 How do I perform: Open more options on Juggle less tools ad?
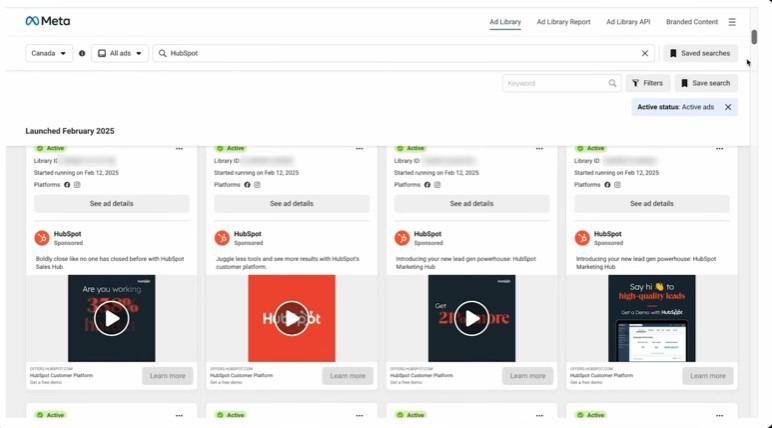359,148
